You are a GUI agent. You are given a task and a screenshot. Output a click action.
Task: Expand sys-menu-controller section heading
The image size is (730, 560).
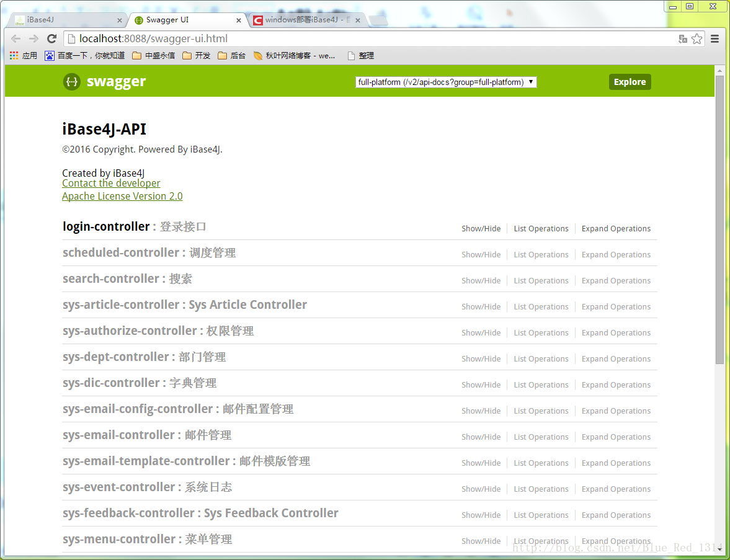point(119,540)
